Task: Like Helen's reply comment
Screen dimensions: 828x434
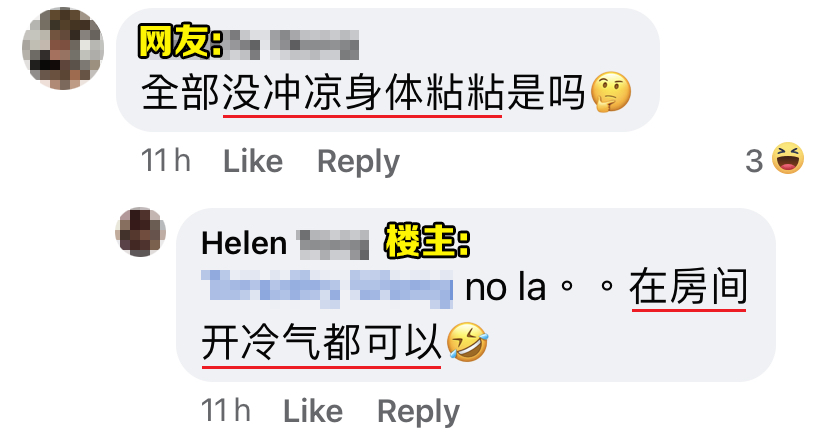Action: point(313,411)
